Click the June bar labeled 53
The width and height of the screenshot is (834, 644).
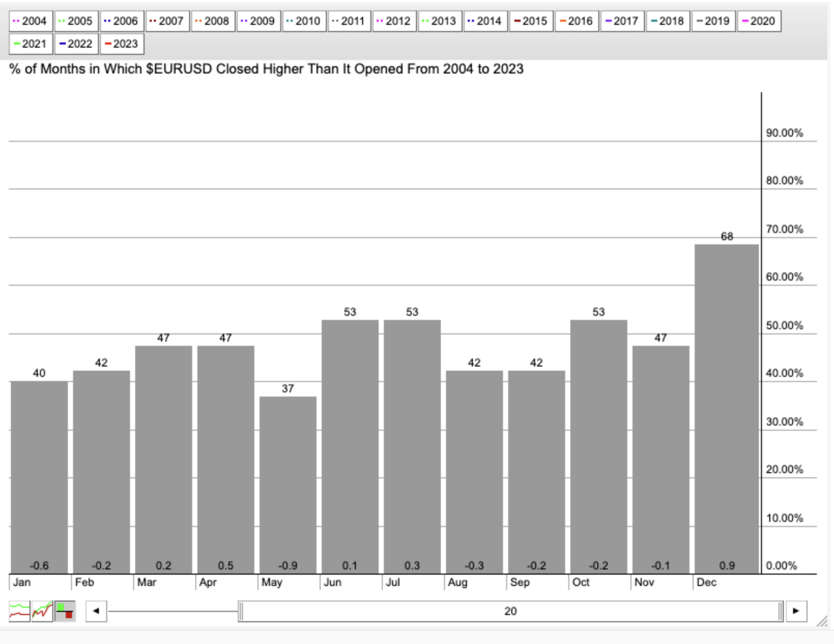tap(350, 447)
